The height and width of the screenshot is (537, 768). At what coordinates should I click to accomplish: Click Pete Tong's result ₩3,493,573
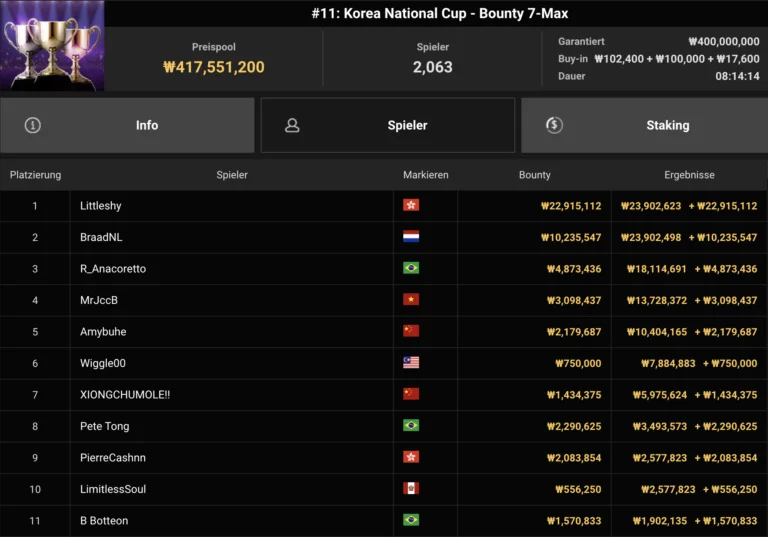pyautogui.click(x=659, y=426)
